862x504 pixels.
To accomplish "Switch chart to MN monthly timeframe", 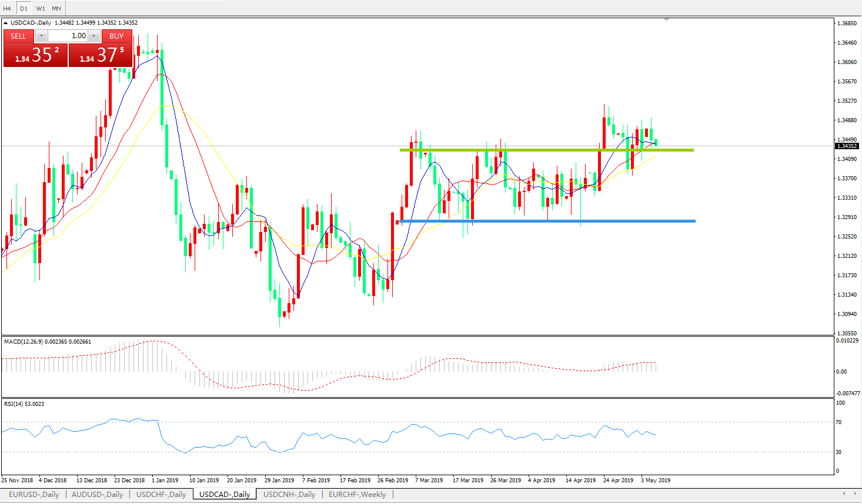I will pyautogui.click(x=56, y=8).
